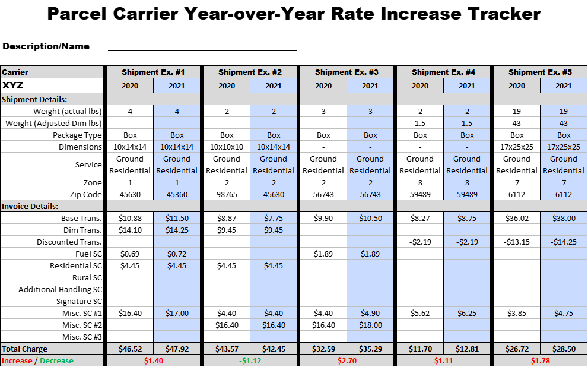The height and width of the screenshot is (367, 588).
Task: Click the 2021 total charge $47.92
Action: point(177,349)
